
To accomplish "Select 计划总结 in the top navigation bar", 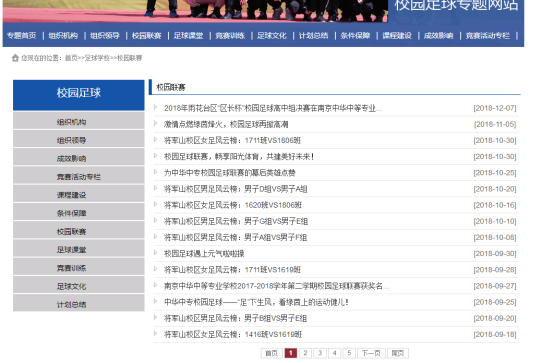I will 313,35.
